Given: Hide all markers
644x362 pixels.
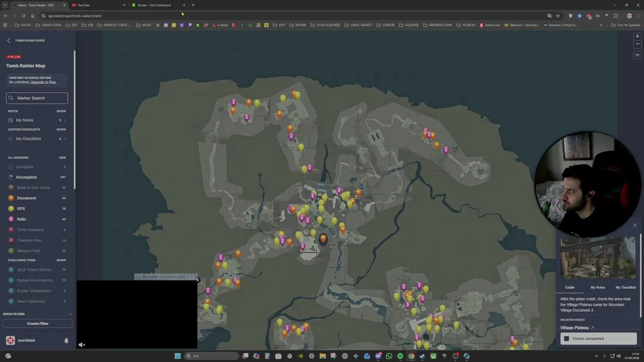Looking at the screenshot, I should (62, 157).
